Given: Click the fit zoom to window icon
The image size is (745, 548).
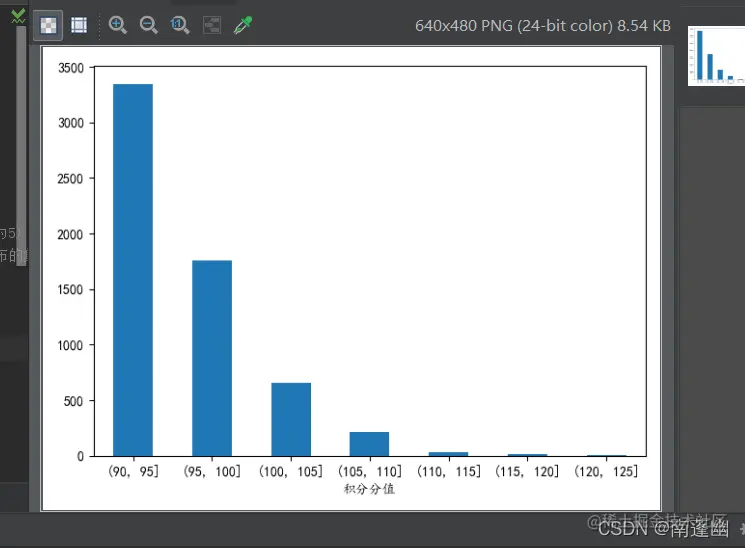Looking at the screenshot, I should pos(211,25).
